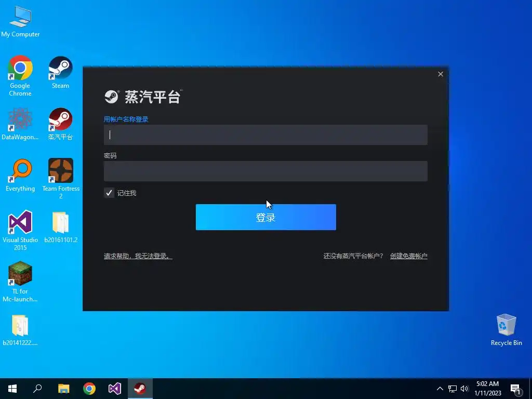Click the 还没有蒸汽平台帐户？ text
This screenshot has width=532, height=399.
pyautogui.click(x=353, y=256)
